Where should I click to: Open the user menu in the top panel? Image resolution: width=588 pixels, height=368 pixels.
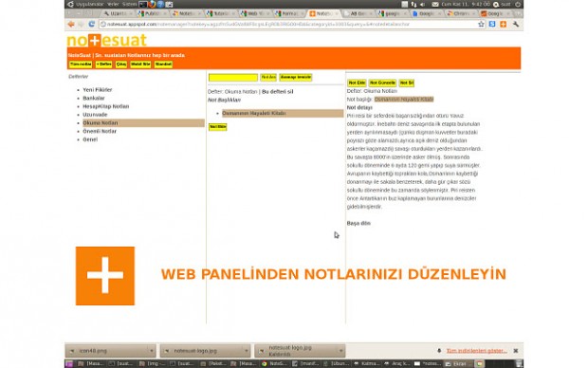(x=502, y=4)
